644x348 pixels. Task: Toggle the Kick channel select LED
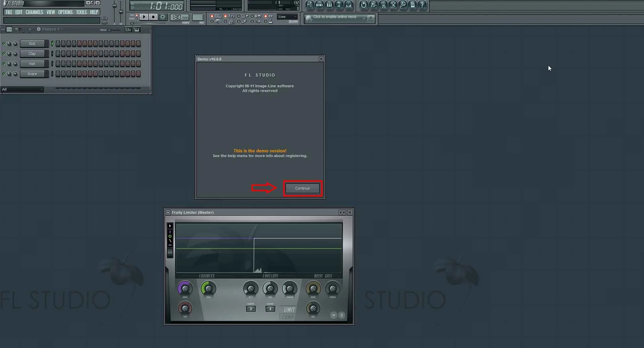pos(52,44)
